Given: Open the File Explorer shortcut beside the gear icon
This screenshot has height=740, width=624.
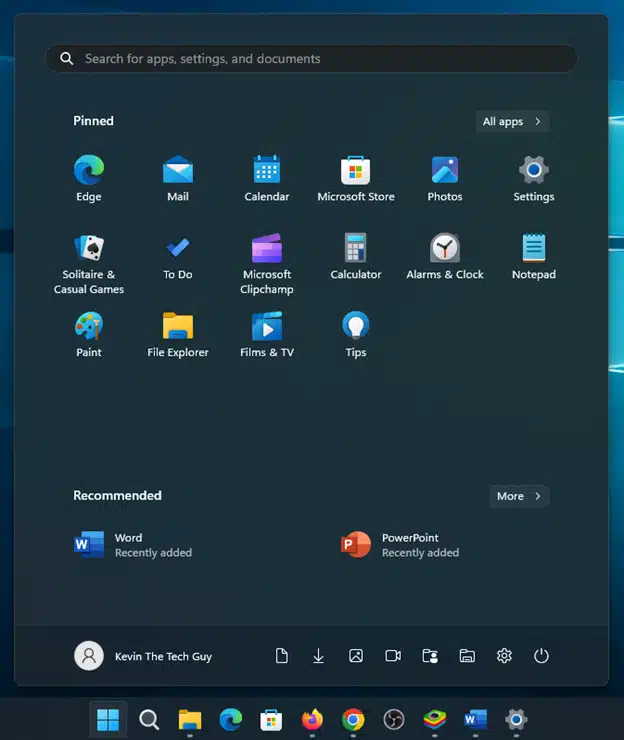Looking at the screenshot, I should (x=467, y=656).
